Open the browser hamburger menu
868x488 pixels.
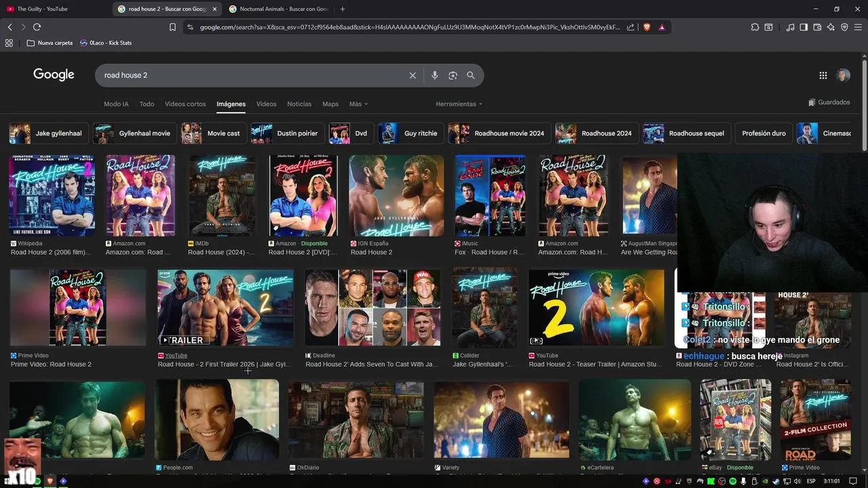tap(858, 27)
